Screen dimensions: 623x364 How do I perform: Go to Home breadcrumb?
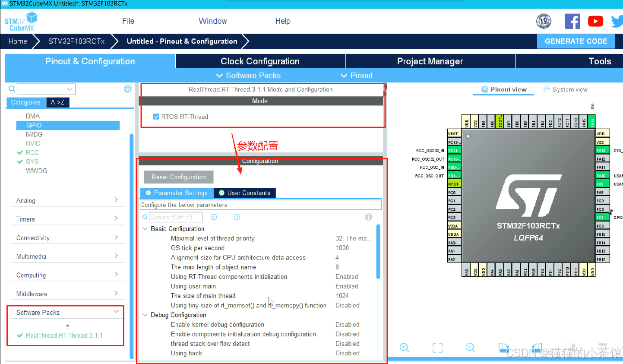coord(18,41)
